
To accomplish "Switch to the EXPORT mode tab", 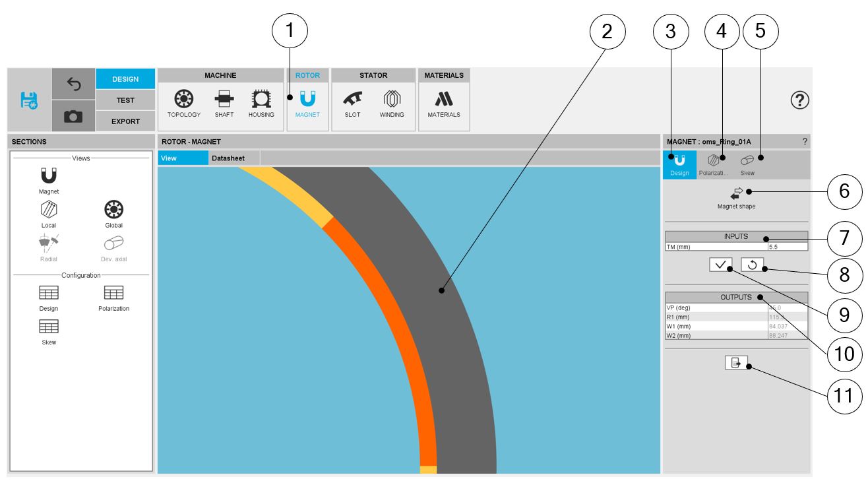I will [125, 121].
